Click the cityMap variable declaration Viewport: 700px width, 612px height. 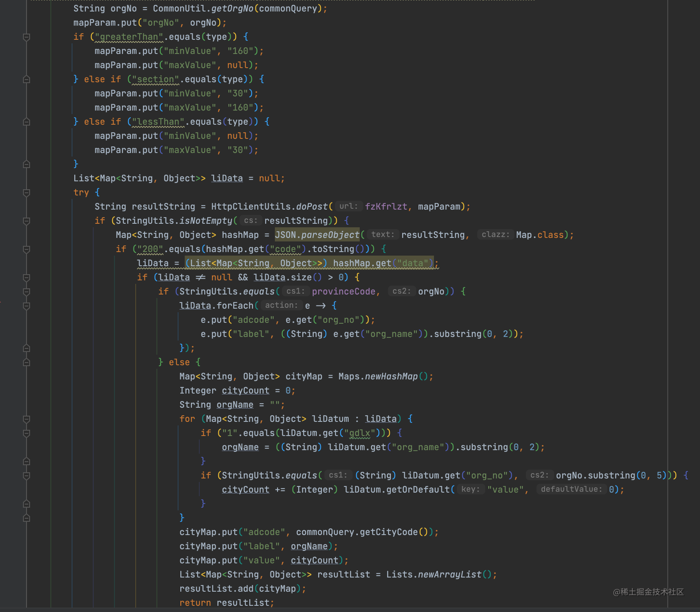point(304,376)
